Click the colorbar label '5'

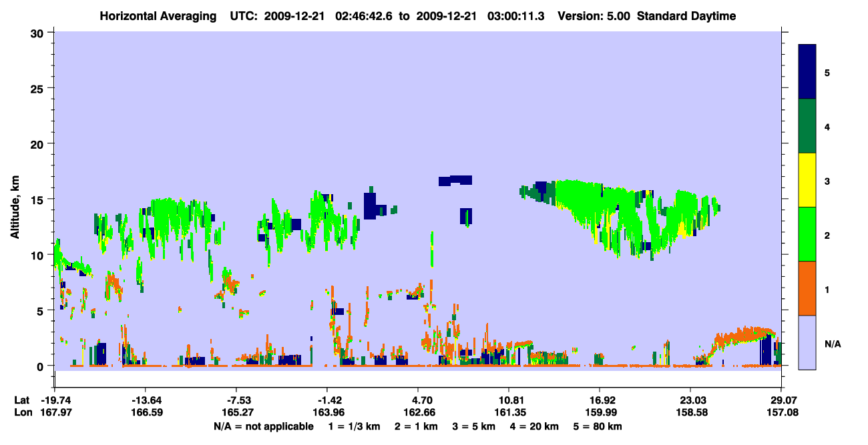[827, 72]
